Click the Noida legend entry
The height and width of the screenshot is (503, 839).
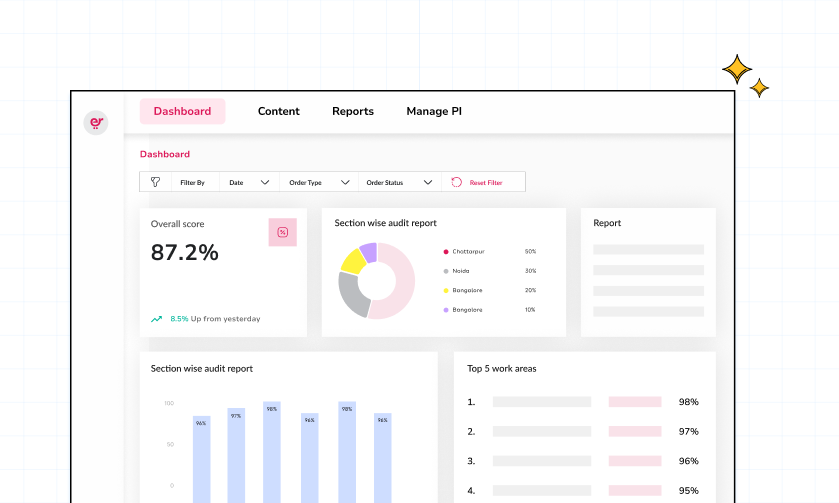click(x=461, y=271)
